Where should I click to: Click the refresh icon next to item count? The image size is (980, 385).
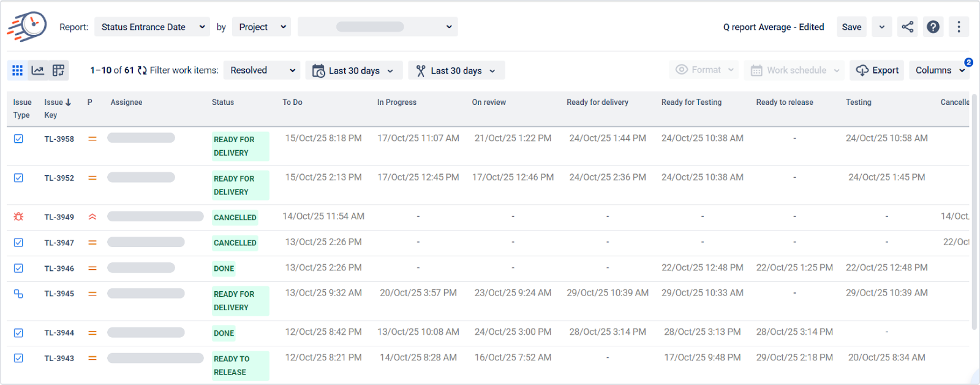tap(142, 71)
